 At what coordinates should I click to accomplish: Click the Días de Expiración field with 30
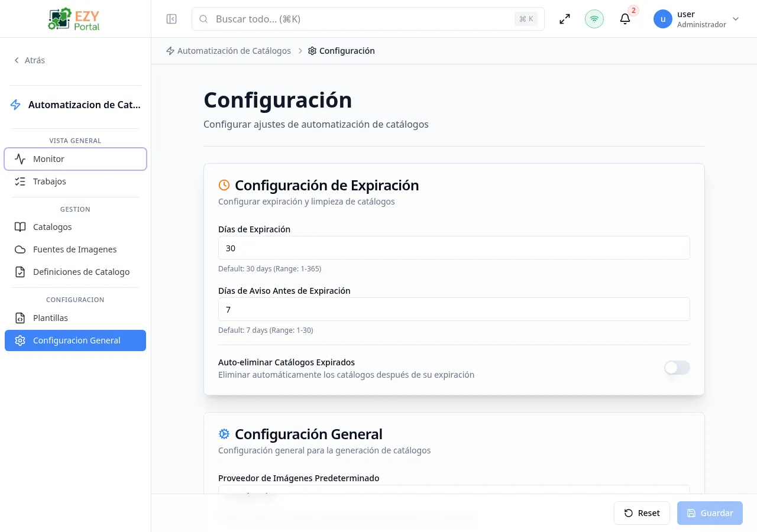click(x=454, y=248)
